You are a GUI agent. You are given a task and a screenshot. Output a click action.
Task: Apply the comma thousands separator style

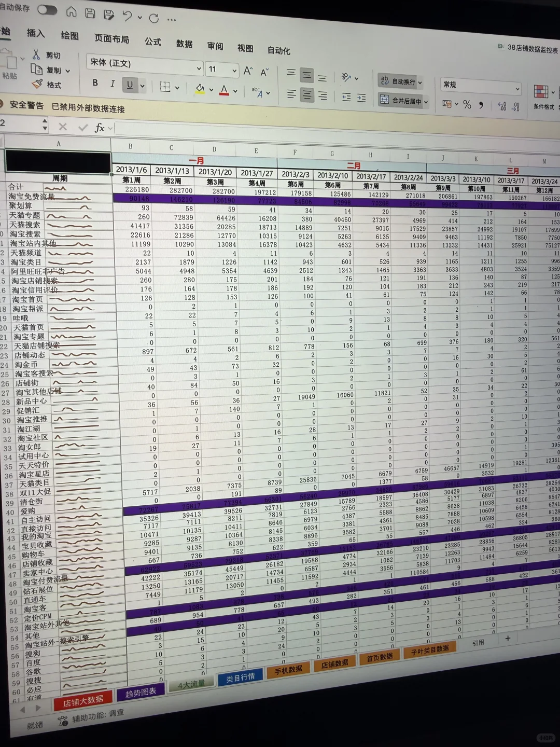click(x=482, y=105)
